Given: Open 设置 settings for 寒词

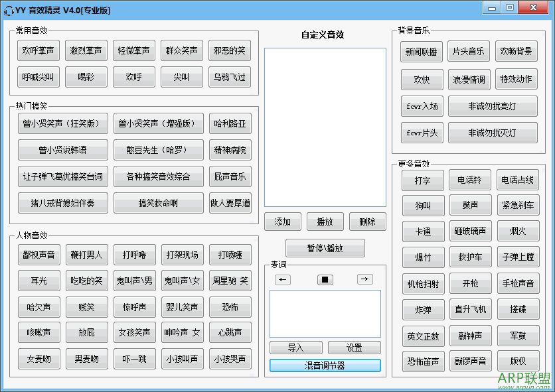Looking at the screenshot, I should click(x=355, y=347).
